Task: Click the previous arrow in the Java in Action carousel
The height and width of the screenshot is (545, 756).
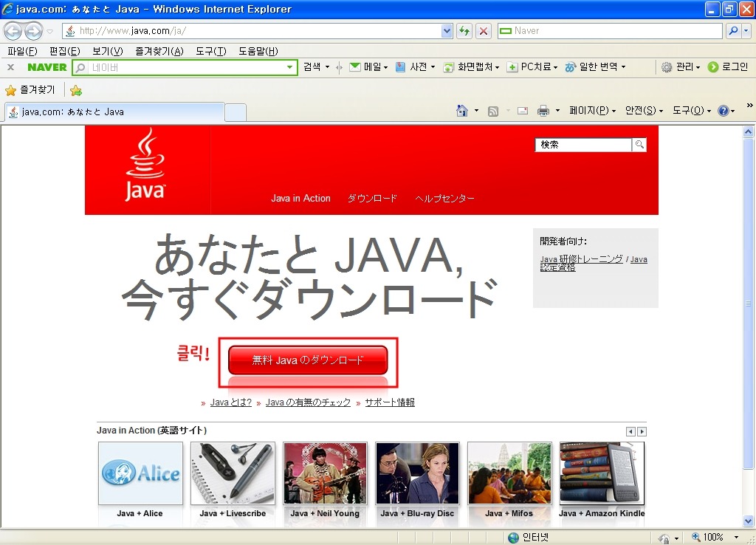Action: [630, 432]
